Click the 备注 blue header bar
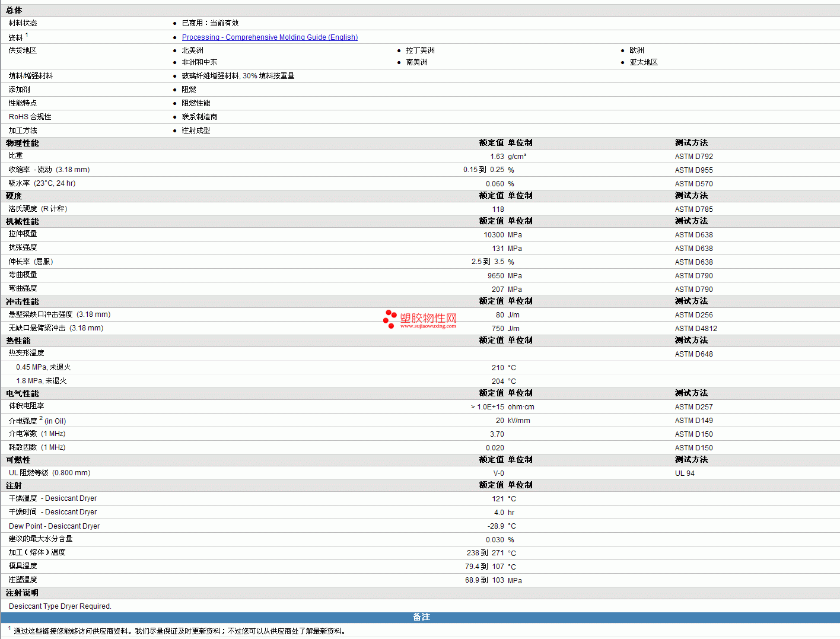The width and height of the screenshot is (840, 639). pyautogui.click(x=421, y=617)
